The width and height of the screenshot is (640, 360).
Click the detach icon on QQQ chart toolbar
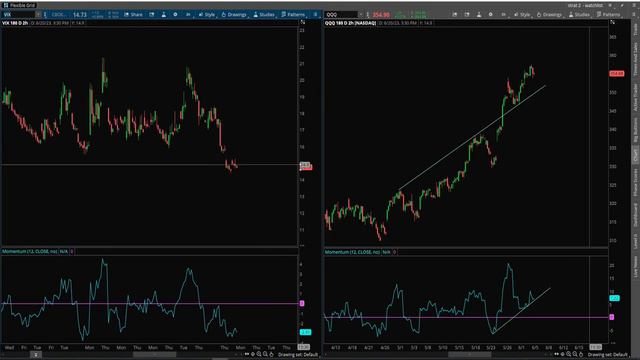click(467, 15)
